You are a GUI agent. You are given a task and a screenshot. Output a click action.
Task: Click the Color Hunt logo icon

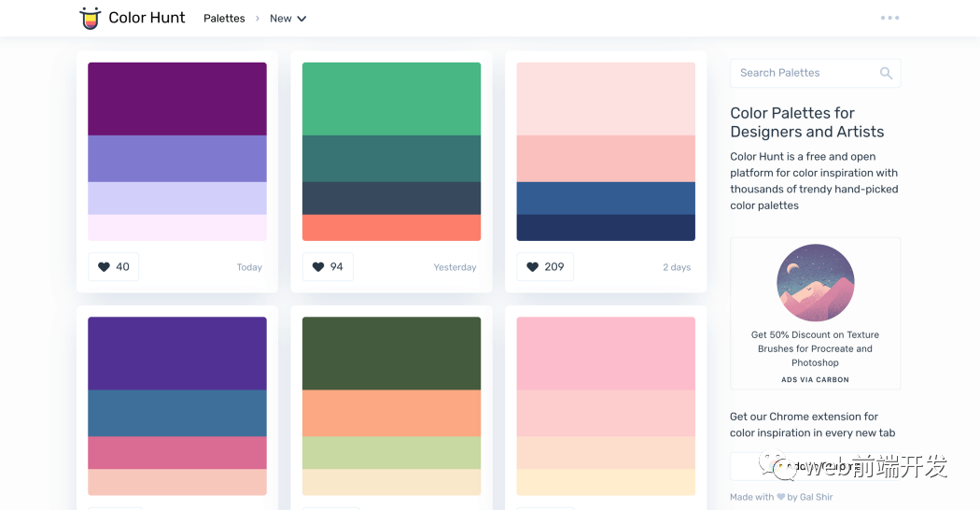(x=90, y=18)
